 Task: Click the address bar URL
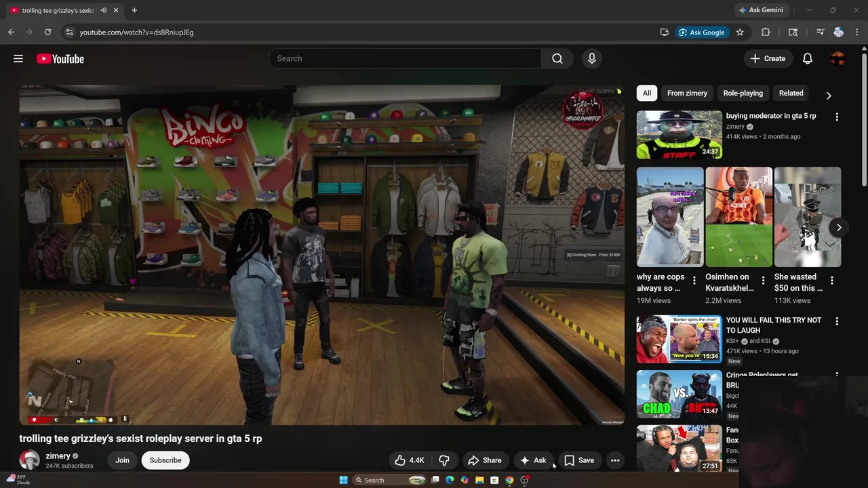136,32
